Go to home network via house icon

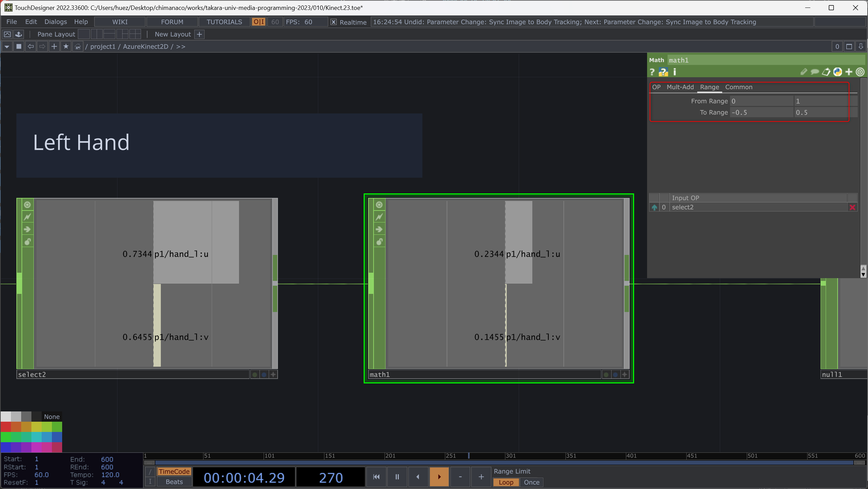click(78, 46)
